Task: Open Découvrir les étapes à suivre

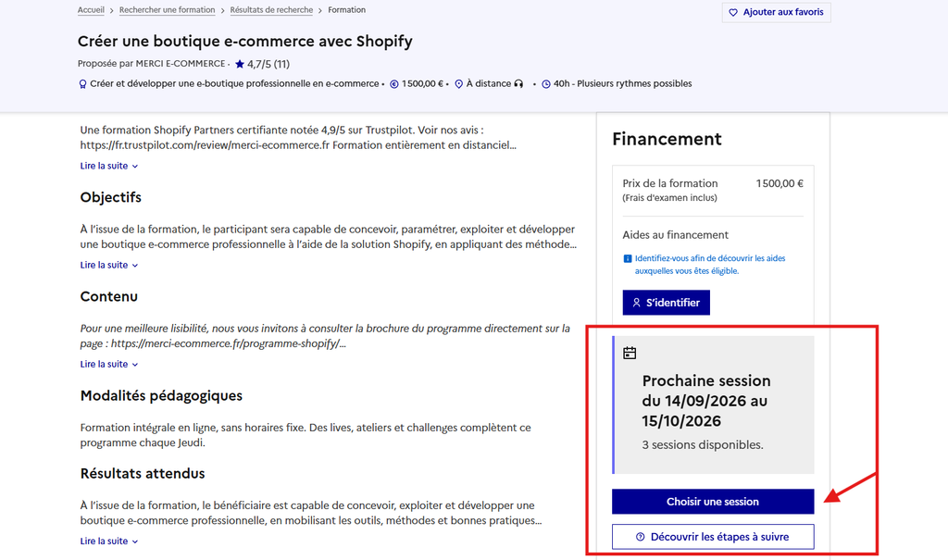Action: pos(713,537)
